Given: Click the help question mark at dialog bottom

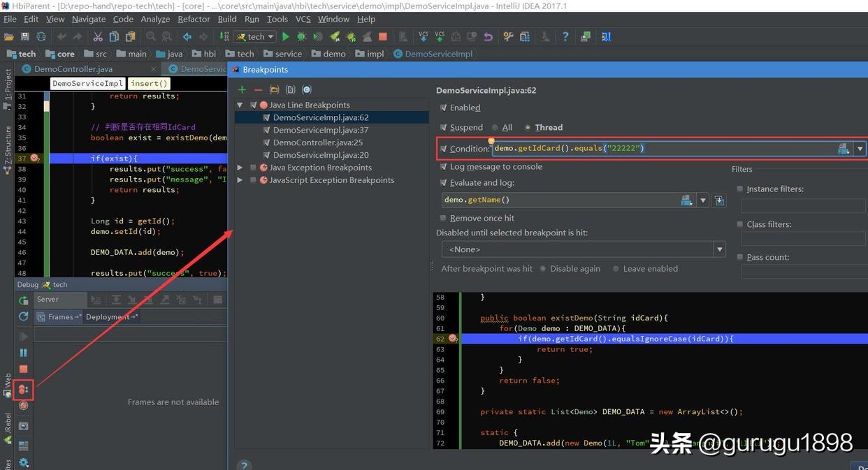Looking at the screenshot, I should coord(243,465).
